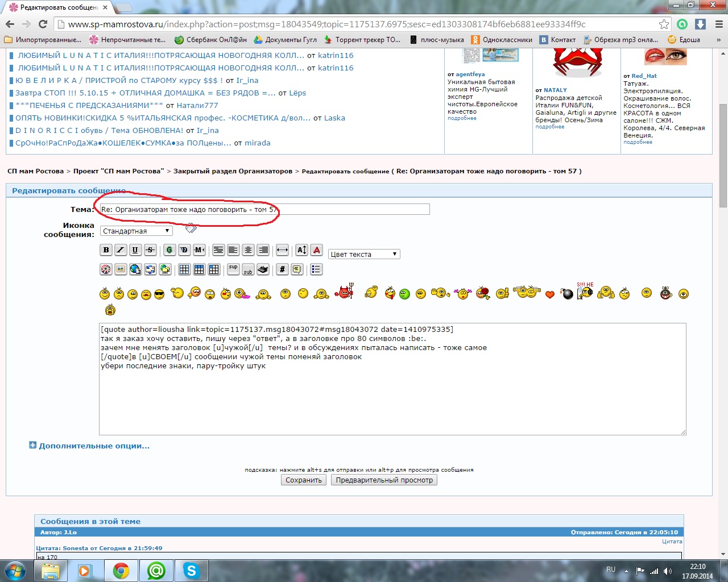Insert the thumbs-up smiley

(x=502, y=293)
